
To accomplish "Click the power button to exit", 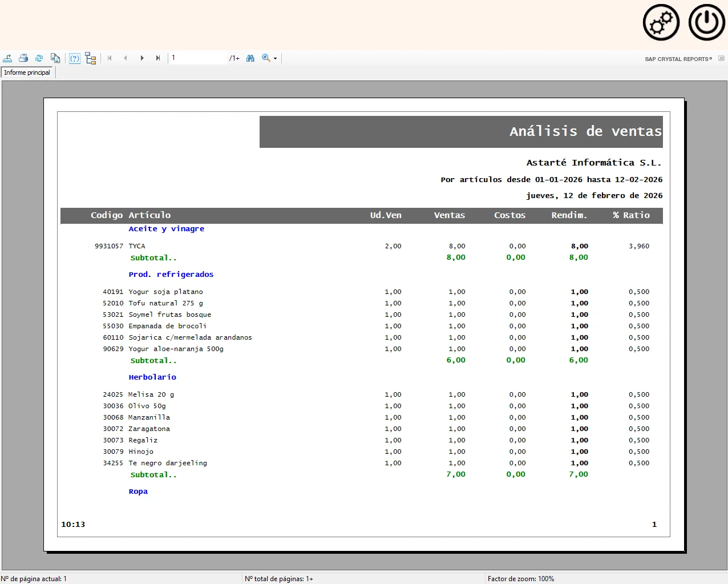I will click(x=706, y=23).
